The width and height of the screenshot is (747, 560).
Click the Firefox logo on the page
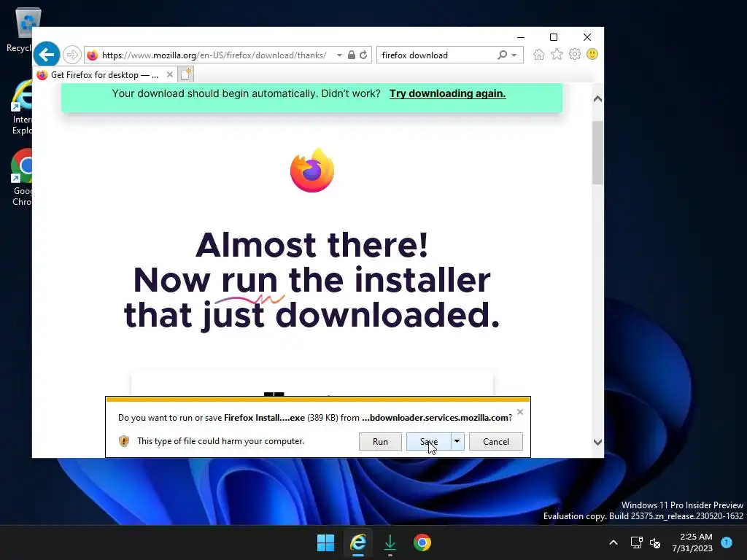click(312, 170)
